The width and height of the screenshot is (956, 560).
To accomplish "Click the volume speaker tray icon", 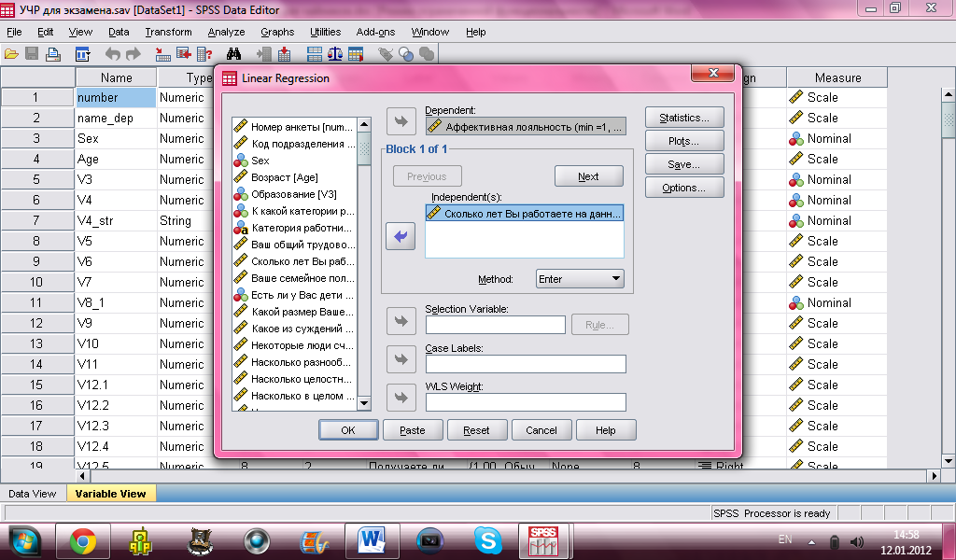I will pos(857,541).
